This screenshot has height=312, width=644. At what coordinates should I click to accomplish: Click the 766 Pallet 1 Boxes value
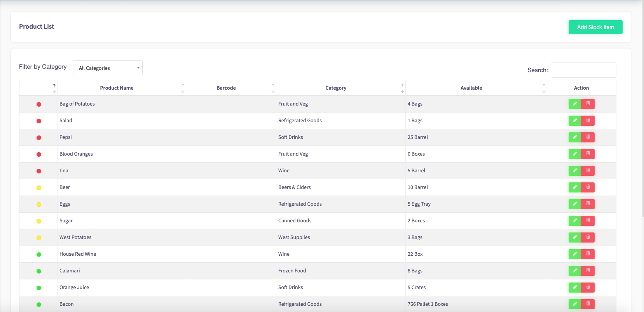coord(428,304)
